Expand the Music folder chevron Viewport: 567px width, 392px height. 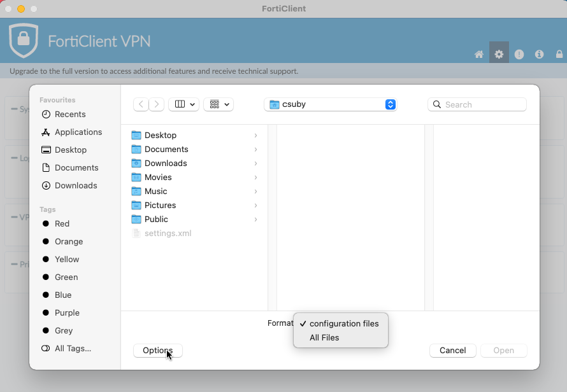pyautogui.click(x=255, y=191)
